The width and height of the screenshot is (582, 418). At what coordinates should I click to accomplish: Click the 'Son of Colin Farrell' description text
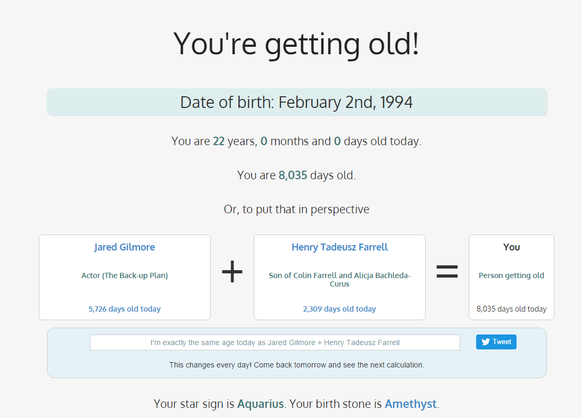(339, 280)
